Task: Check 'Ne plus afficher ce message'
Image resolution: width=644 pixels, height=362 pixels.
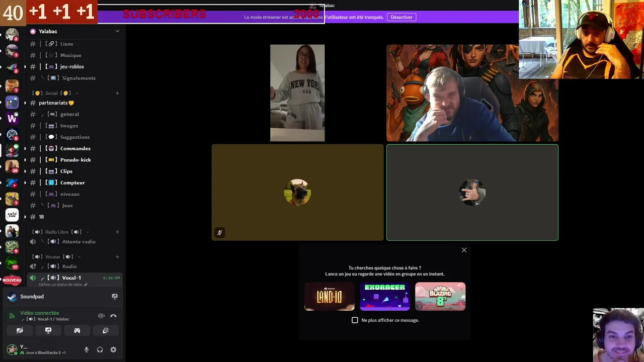Action: point(355,320)
